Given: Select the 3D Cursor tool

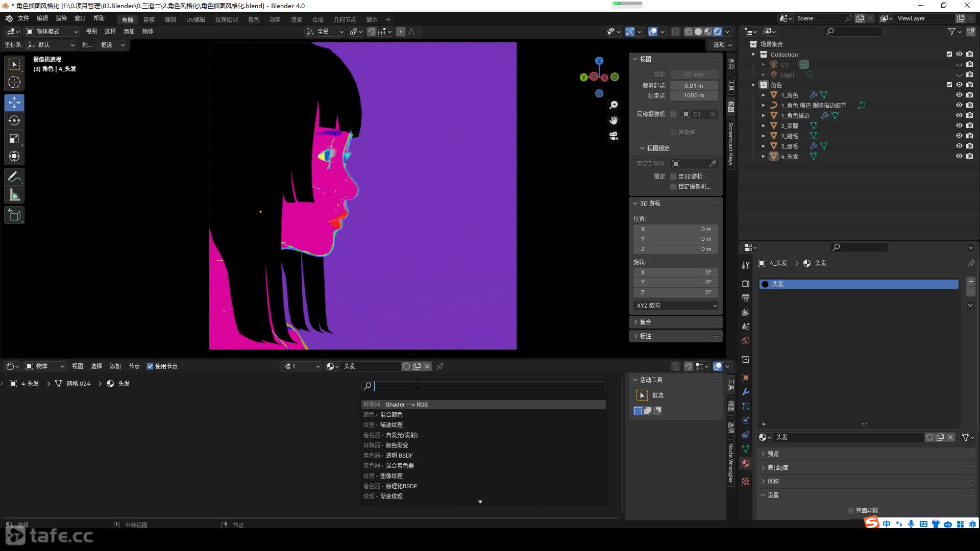Looking at the screenshot, I should coord(14,82).
